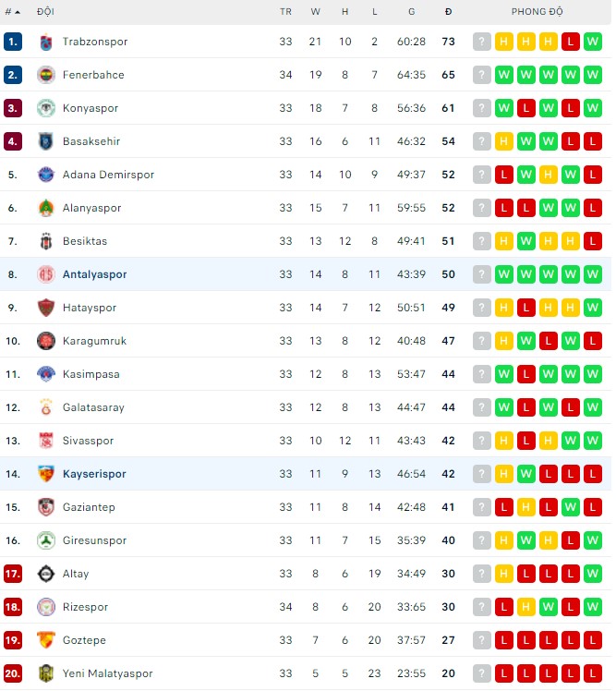Image resolution: width=616 pixels, height=691 pixels.
Task: Sort table by the Đ points column
Action: tap(448, 12)
